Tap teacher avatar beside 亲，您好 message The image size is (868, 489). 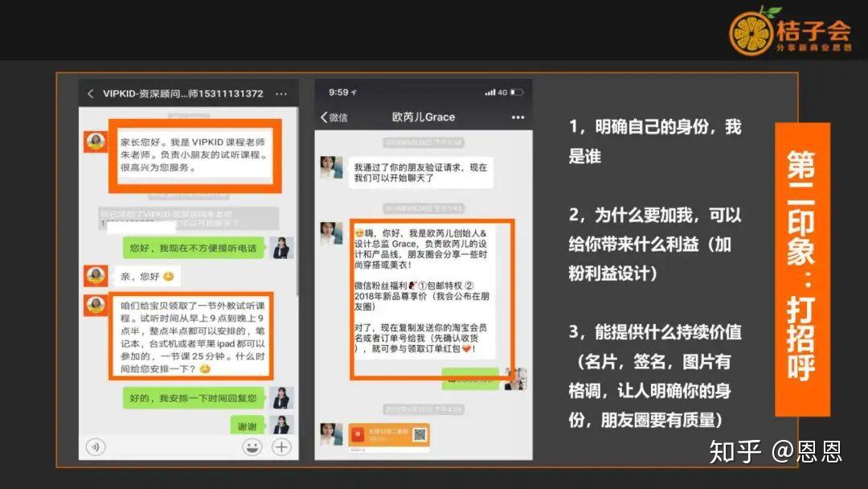(x=95, y=276)
